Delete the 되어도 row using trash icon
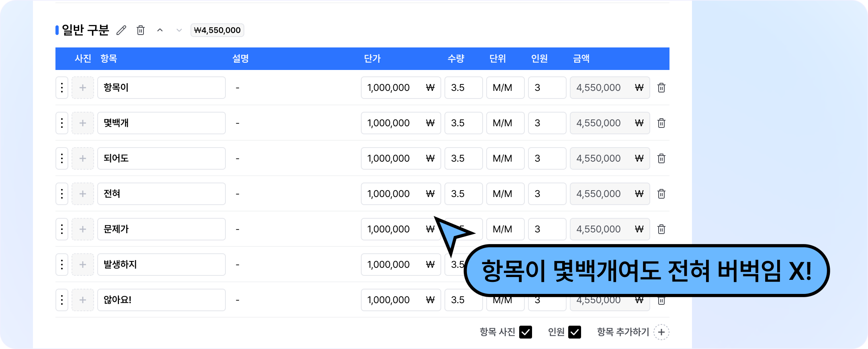Image resolution: width=868 pixels, height=349 pixels. tap(661, 158)
